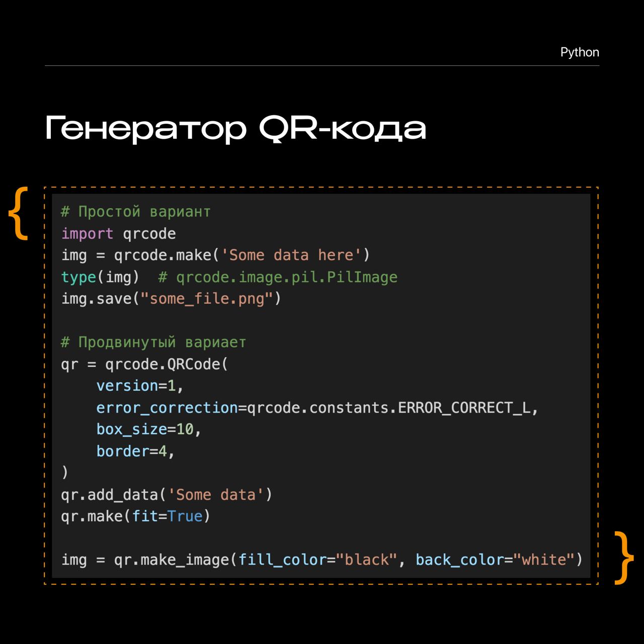Select the ERROR_CORRECT_L constant
This screenshot has width=644, height=644.
(464, 408)
